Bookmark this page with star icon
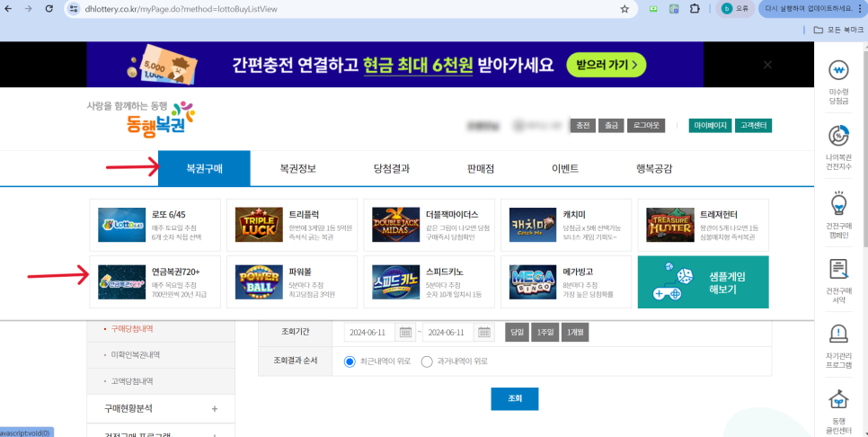 (x=624, y=9)
